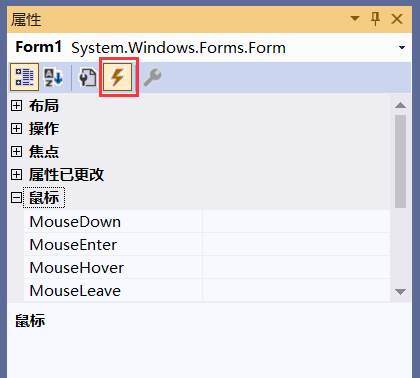420x378 pixels.
Task: Sort properties alphabetically with A-Z icon
Action: tap(53, 77)
